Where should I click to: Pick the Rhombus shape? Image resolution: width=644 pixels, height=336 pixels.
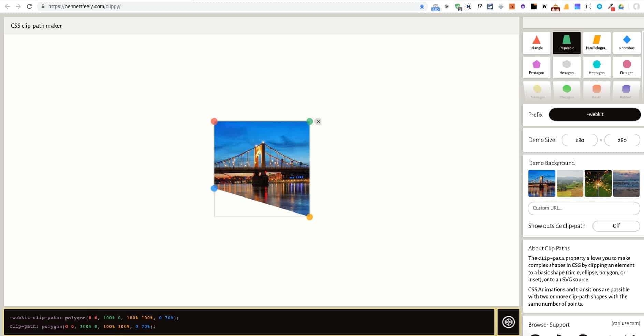coord(627,43)
